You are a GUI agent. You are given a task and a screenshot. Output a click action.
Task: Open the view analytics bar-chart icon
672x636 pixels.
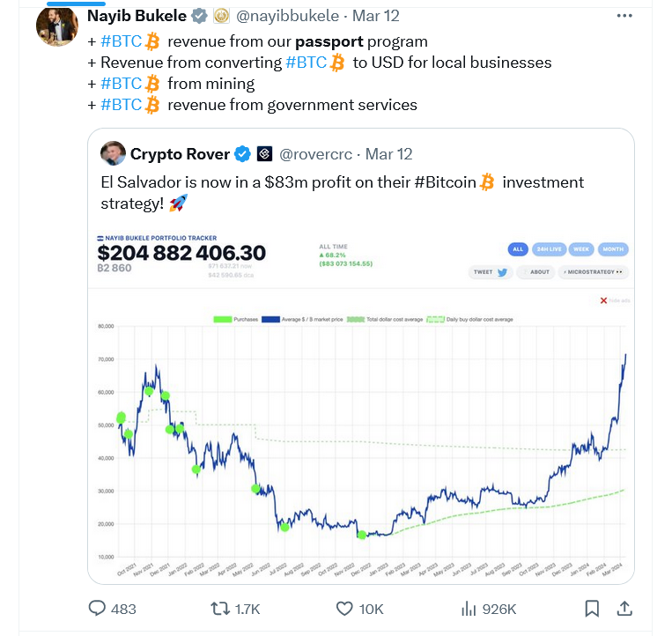(x=469, y=608)
